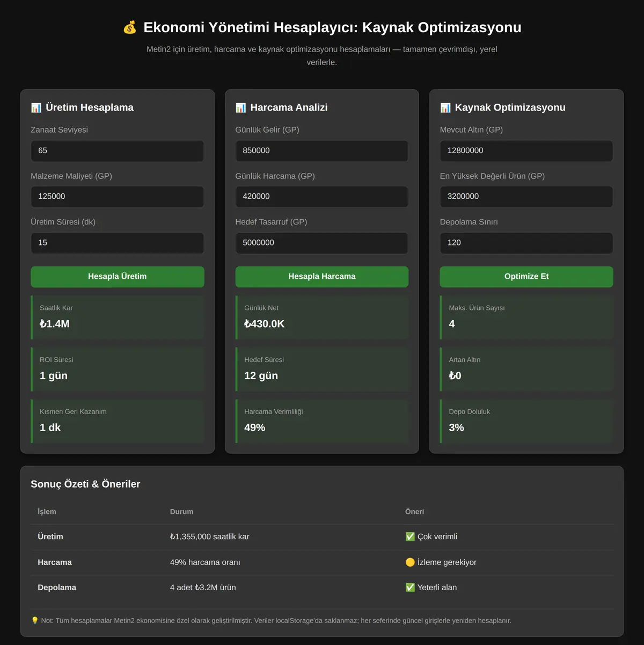Click the money bag icon in title
This screenshot has width=644, height=645.
point(130,27)
